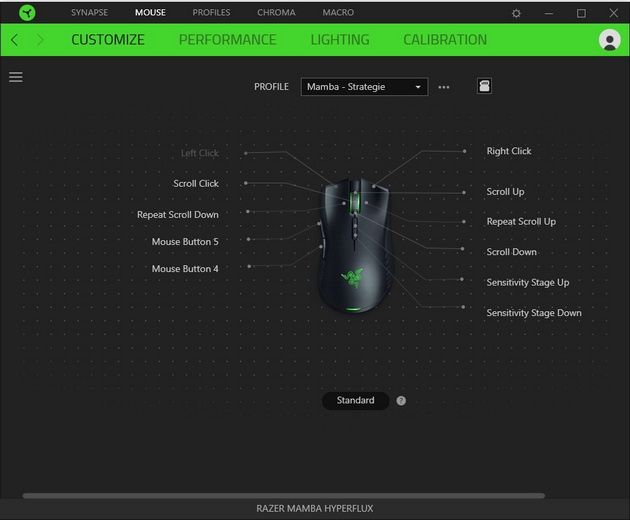This screenshot has height=520, width=630.
Task: Open the settings gear icon
Action: [x=516, y=13]
